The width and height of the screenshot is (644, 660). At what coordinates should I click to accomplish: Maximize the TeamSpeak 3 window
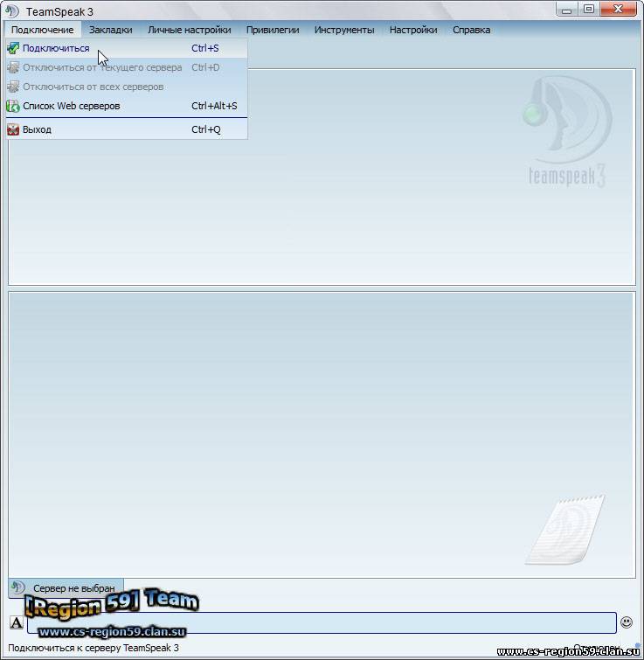pos(589,10)
